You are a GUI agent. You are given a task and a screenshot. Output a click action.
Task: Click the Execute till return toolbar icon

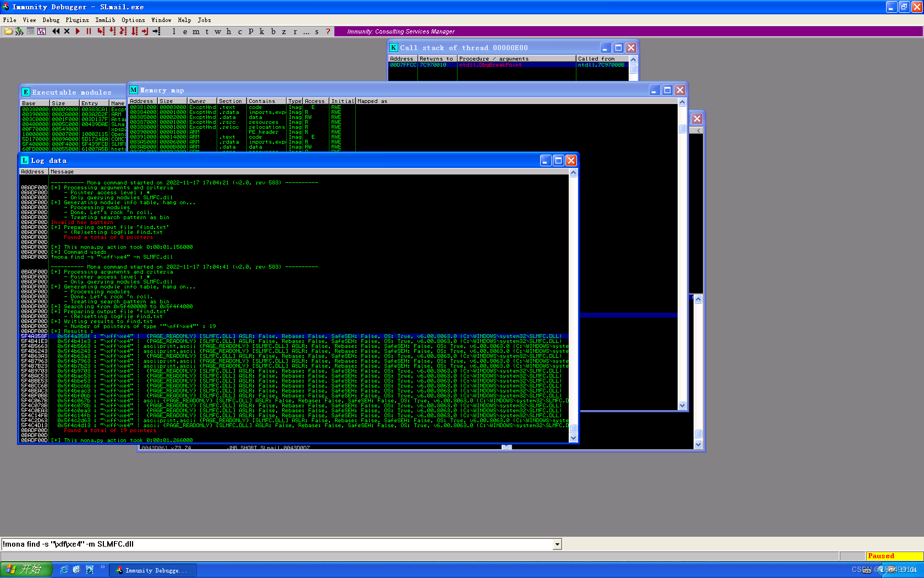tap(145, 31)
